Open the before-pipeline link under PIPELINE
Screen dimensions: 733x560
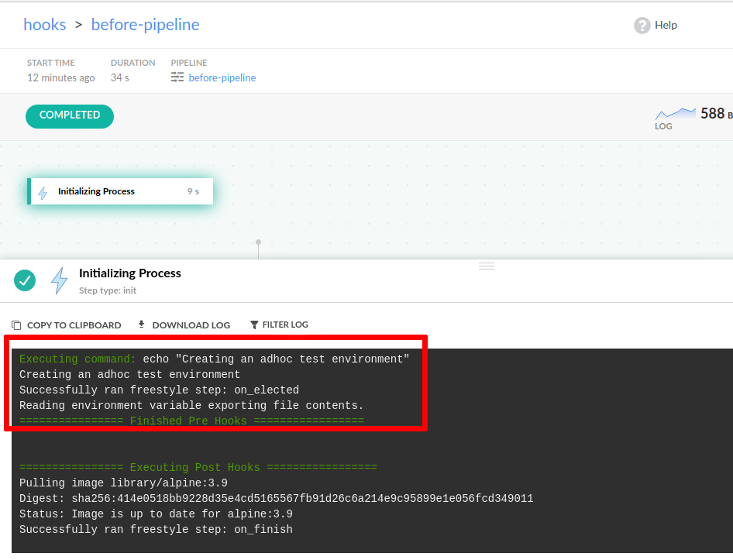coord(222,77)
